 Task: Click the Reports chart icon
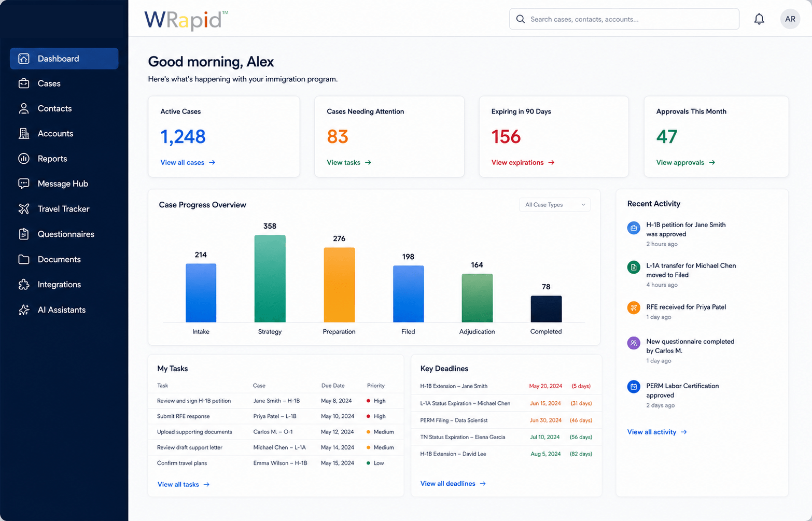pos(24,159)
